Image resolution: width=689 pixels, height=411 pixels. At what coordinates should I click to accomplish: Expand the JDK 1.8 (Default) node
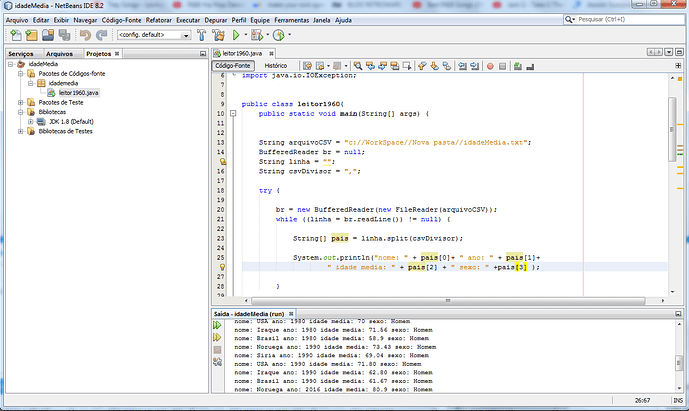pos(31,122)
